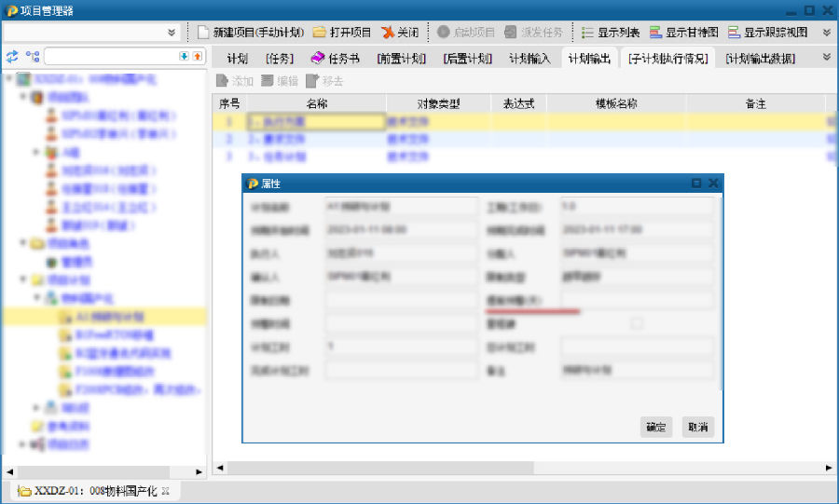The image size is (839, 504).
Task: Switch to Gantt chart with 显示甘特图
Action: coord(657,32)
